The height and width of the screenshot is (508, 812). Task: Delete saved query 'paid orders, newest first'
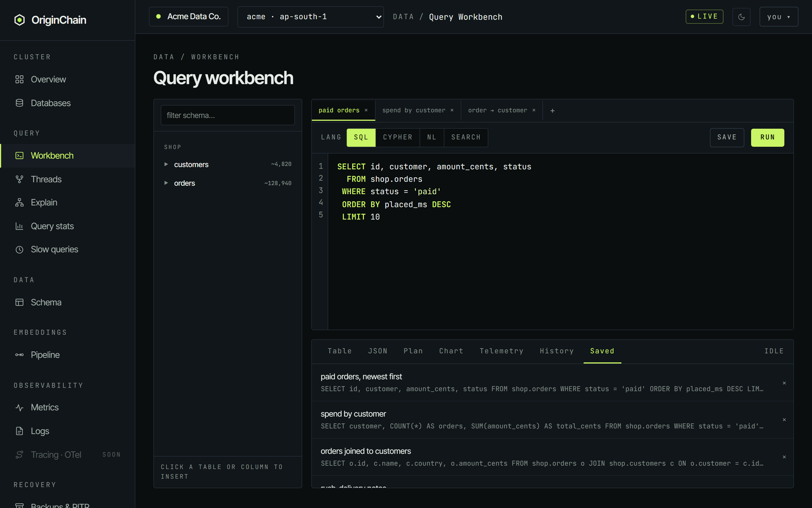click(784, 383)
